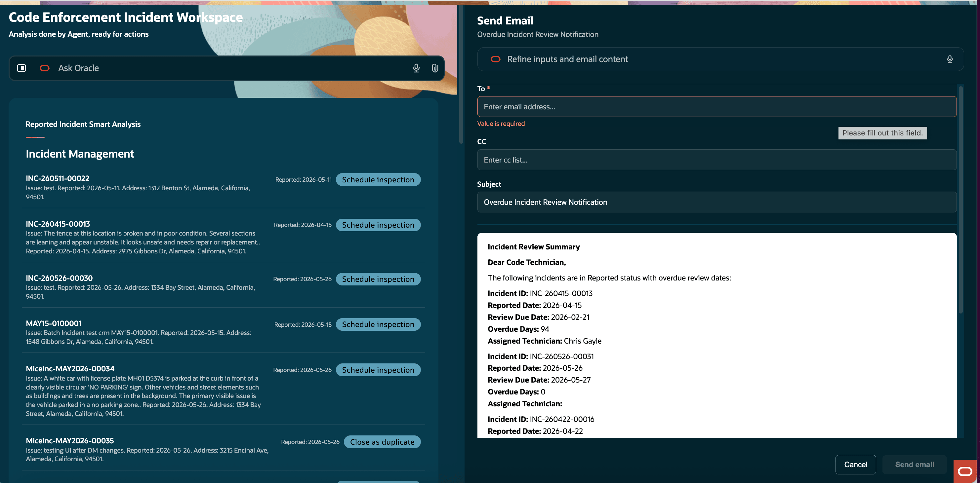Click the Send email button
Image resolution: width=980 pixels, height=483 pixels.
pyautogui.click(x=915, y=464)
